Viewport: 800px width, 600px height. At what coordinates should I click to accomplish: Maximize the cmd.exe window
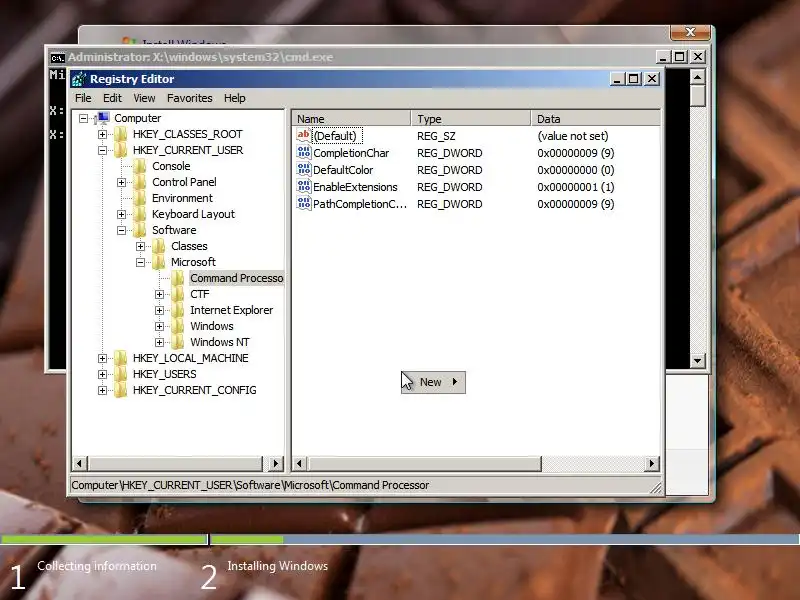click(x=680, y=57)
